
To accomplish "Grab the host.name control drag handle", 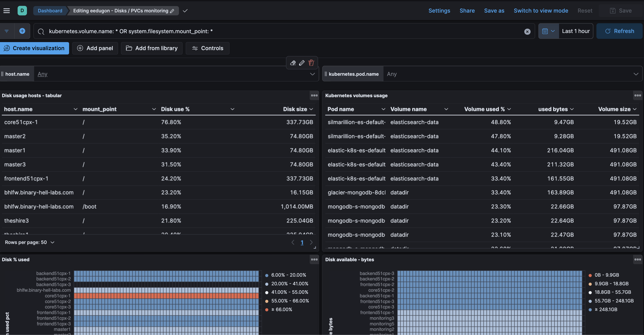I will (x=2, y=74).
